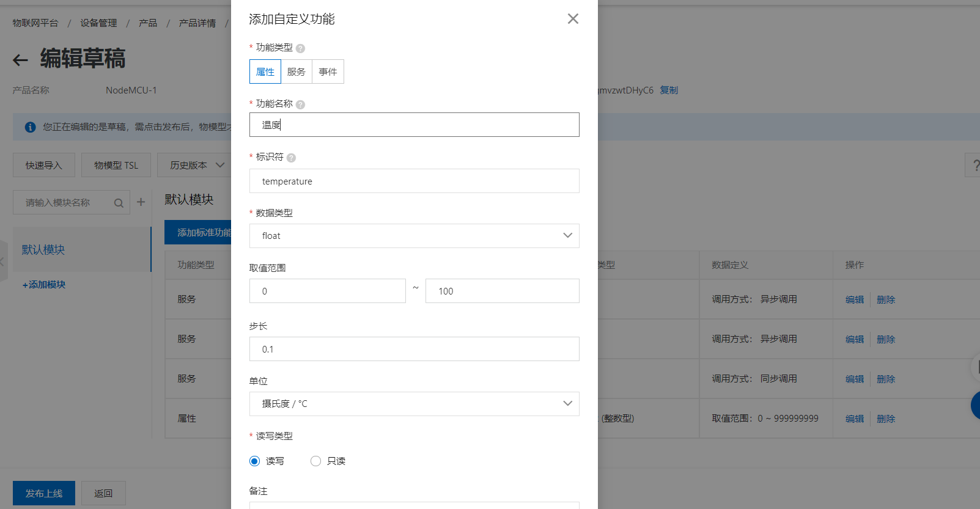Close the 添加自定义功能 dialog
Viewport: 980px width, 509px height.
click(x=573, y=19)
